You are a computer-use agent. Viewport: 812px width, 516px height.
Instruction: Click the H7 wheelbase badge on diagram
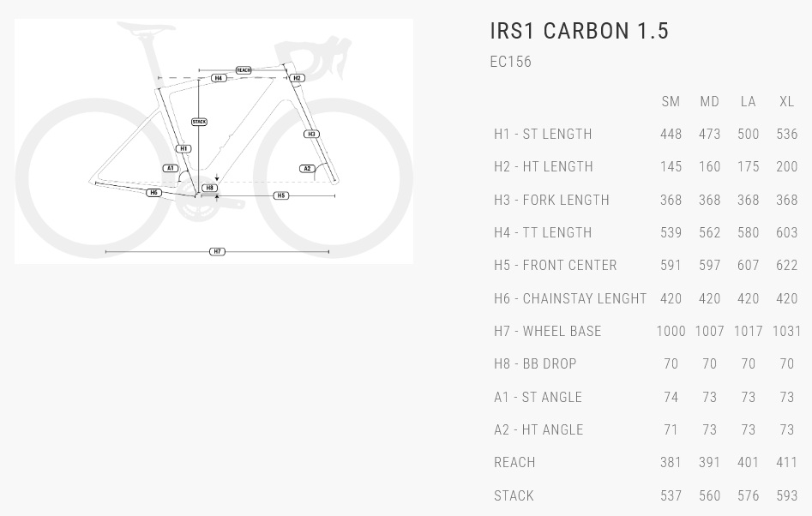[217, 252]
